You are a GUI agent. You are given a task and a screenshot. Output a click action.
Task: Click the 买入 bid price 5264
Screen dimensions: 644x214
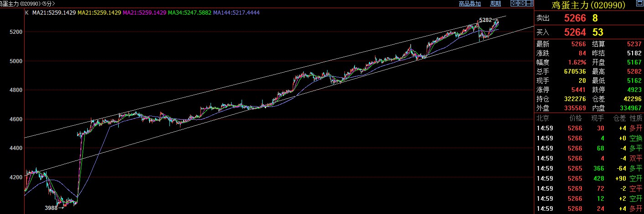pos(574,32)
